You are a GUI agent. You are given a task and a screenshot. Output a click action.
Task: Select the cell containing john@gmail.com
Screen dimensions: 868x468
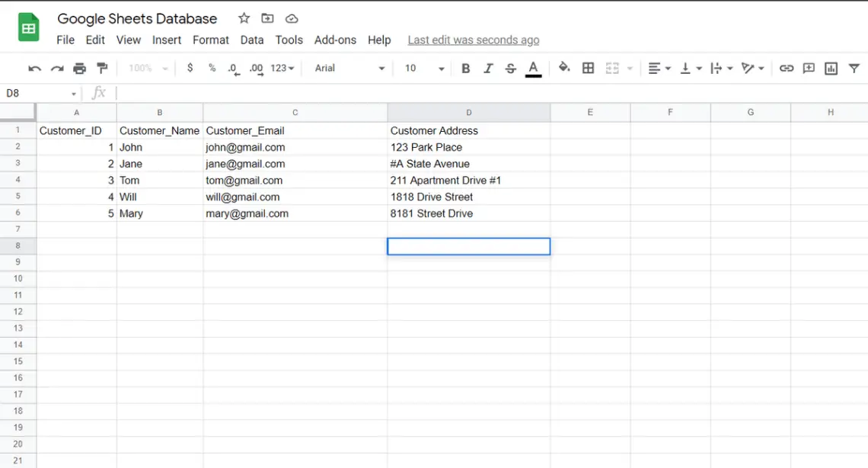[x=295, y=147]
